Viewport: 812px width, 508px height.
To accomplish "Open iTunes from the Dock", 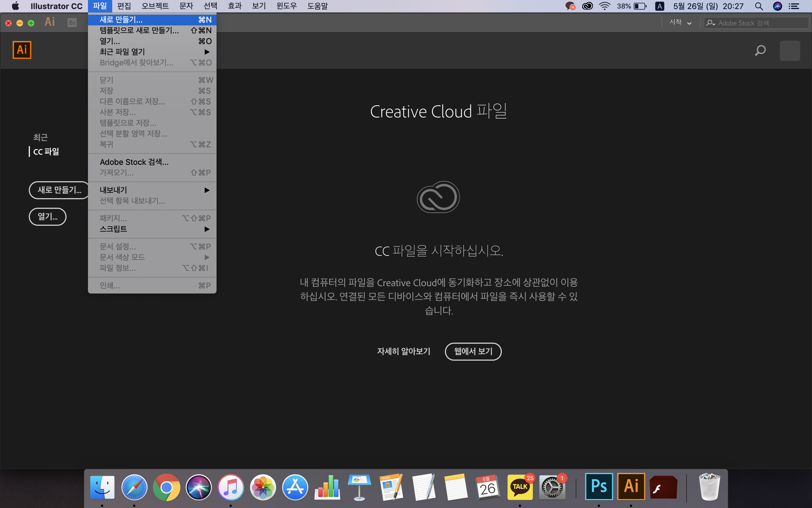I will click(231, 487).
